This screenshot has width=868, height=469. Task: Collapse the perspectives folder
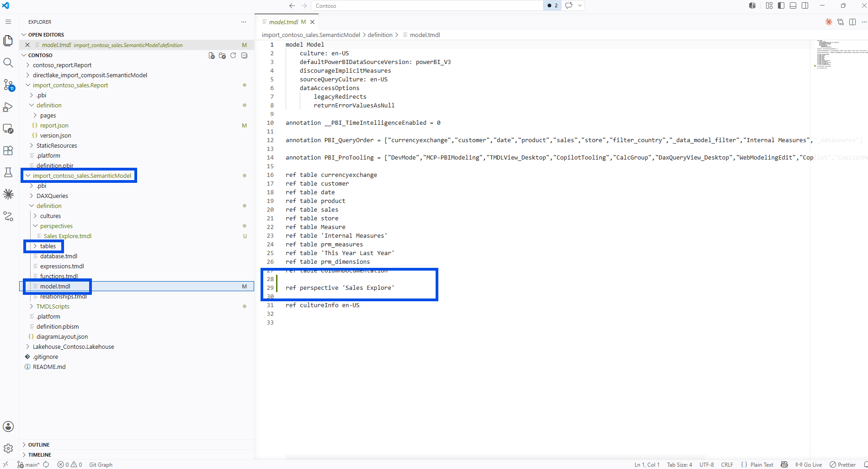click(35, 226)
